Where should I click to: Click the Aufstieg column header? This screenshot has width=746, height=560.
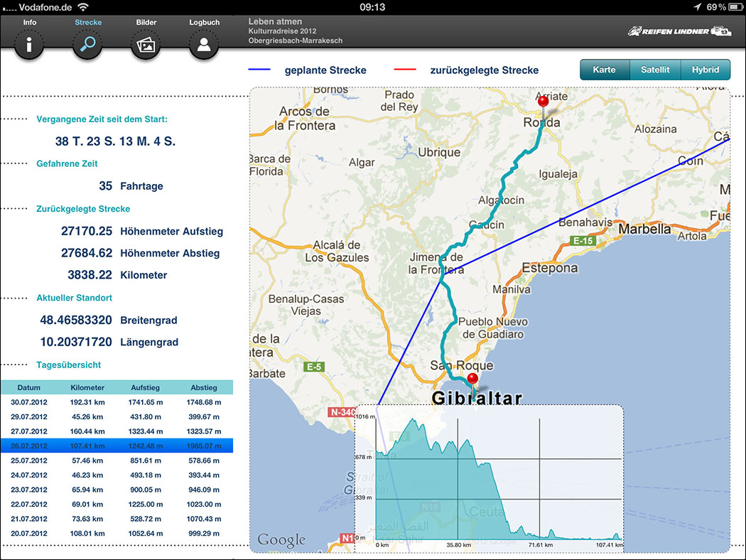coord(146,387)
